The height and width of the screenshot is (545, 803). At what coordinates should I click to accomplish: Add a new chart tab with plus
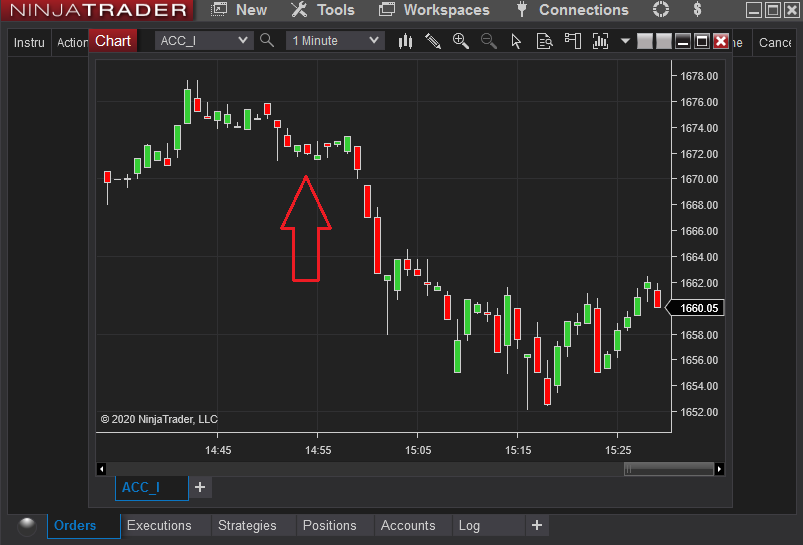click(200, 487)
